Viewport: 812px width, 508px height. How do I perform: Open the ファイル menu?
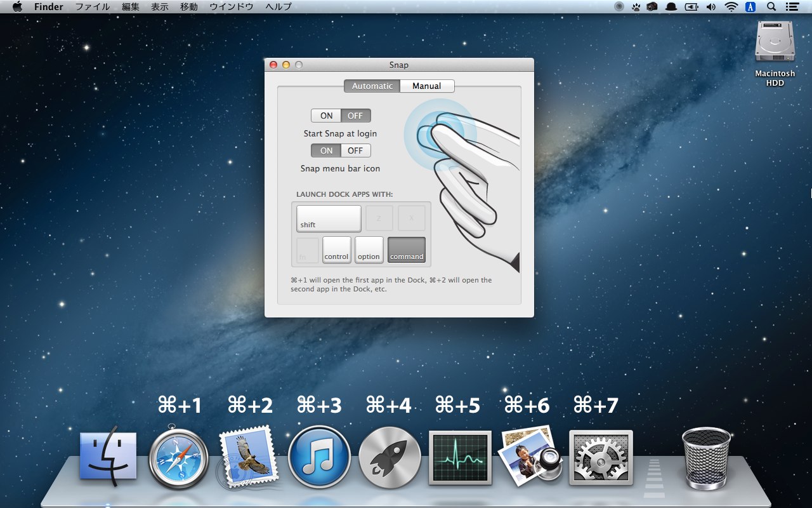(93, 7)
